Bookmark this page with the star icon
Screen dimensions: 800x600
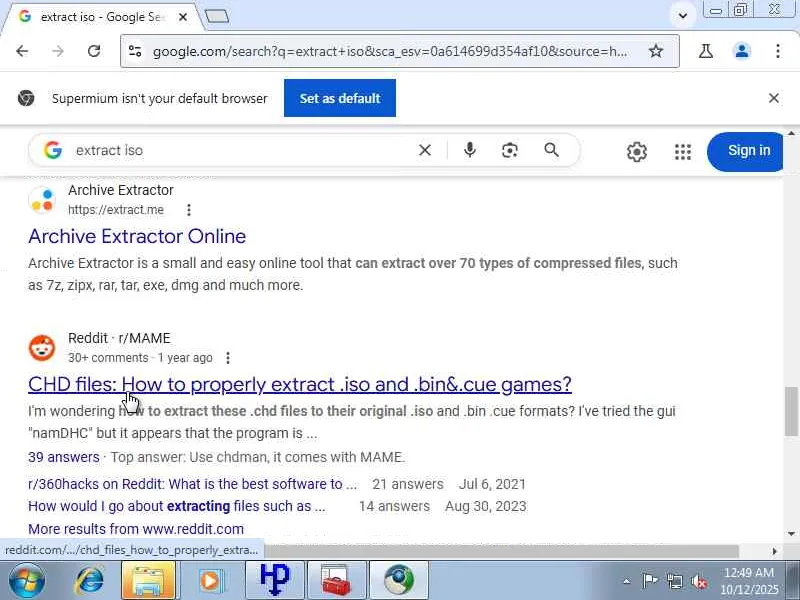[656, 51]
